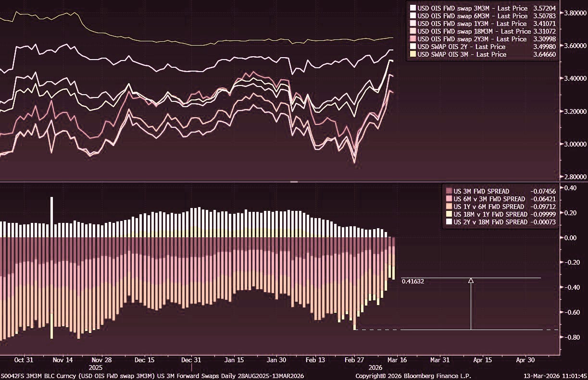This screenshot has height=380, width=588.
Task: Click the 'Apr 30' date axis label
Action: [525, 359]
